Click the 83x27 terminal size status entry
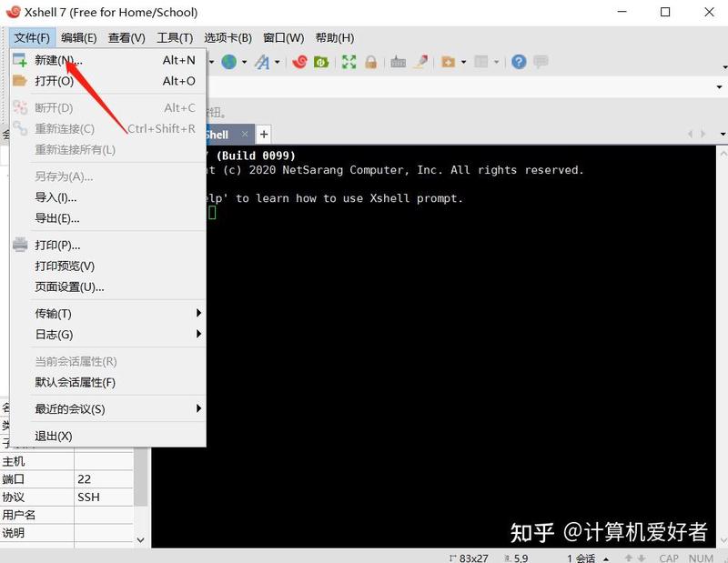Viewport: 728px width, 563px height. [x=469, y=558]
